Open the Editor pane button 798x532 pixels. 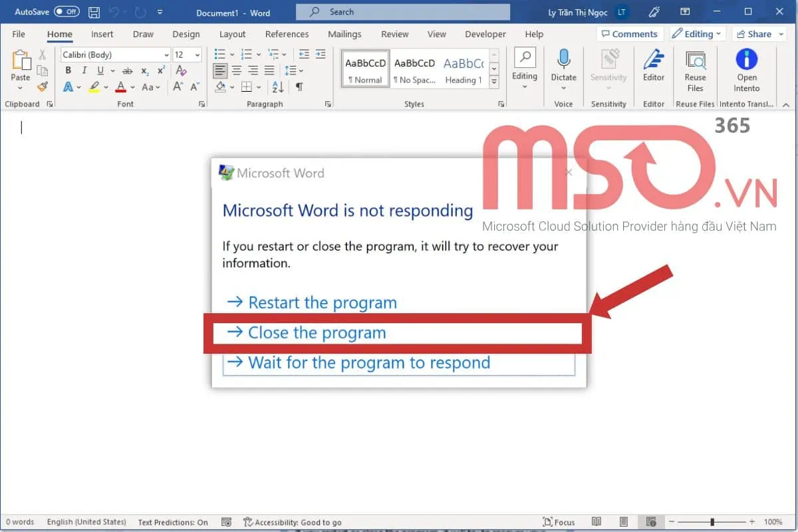654,65
